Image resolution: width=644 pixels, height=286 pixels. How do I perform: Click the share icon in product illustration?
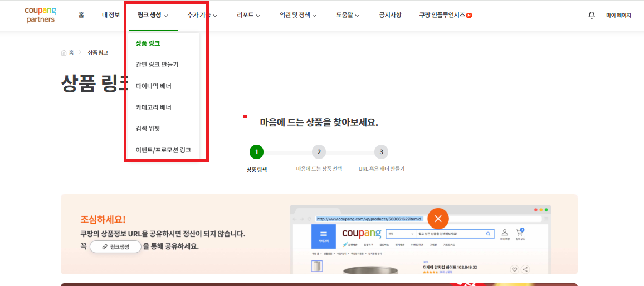(x=525, y=270)
